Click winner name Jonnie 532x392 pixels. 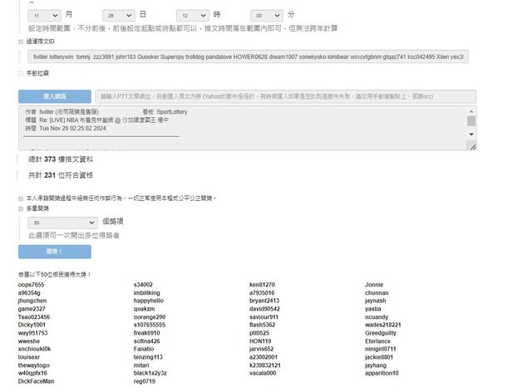[x=374, y=285]
